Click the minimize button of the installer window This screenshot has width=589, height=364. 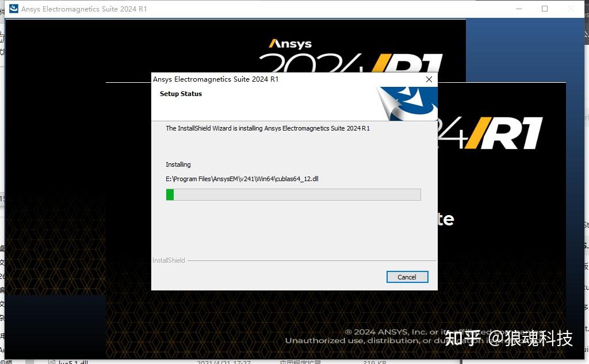518,9
